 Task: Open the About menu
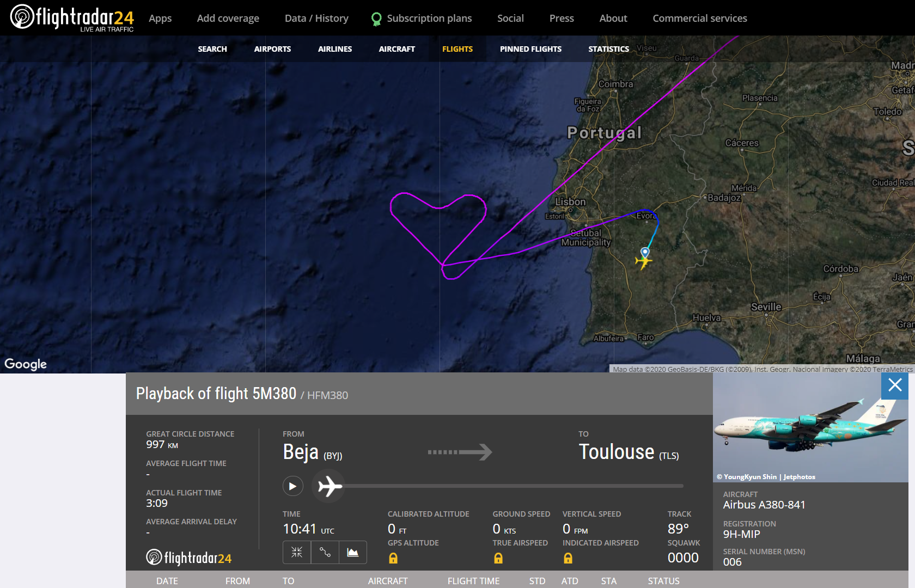[x=613, y=19]
